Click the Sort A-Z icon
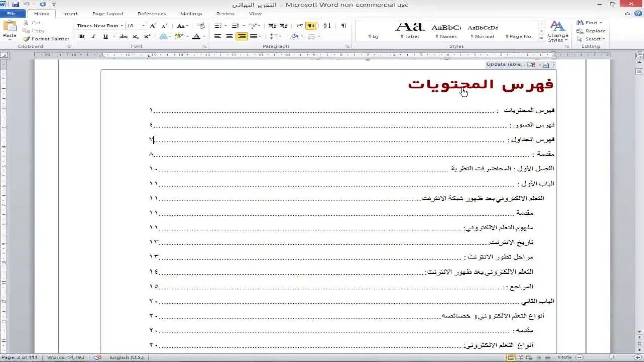 [327, 26]
